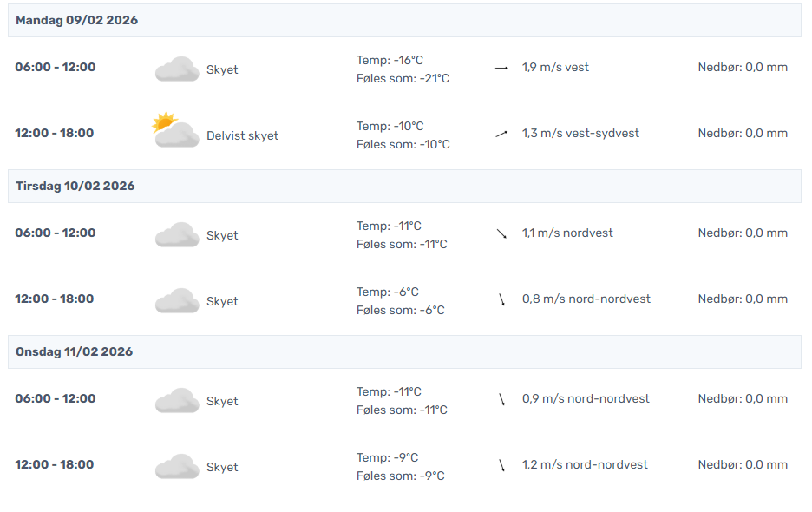The height and width of the screenshot is (512, 812).
Task: Click the Mandag 09/02 2026 day header
Action: click(76, 21)
